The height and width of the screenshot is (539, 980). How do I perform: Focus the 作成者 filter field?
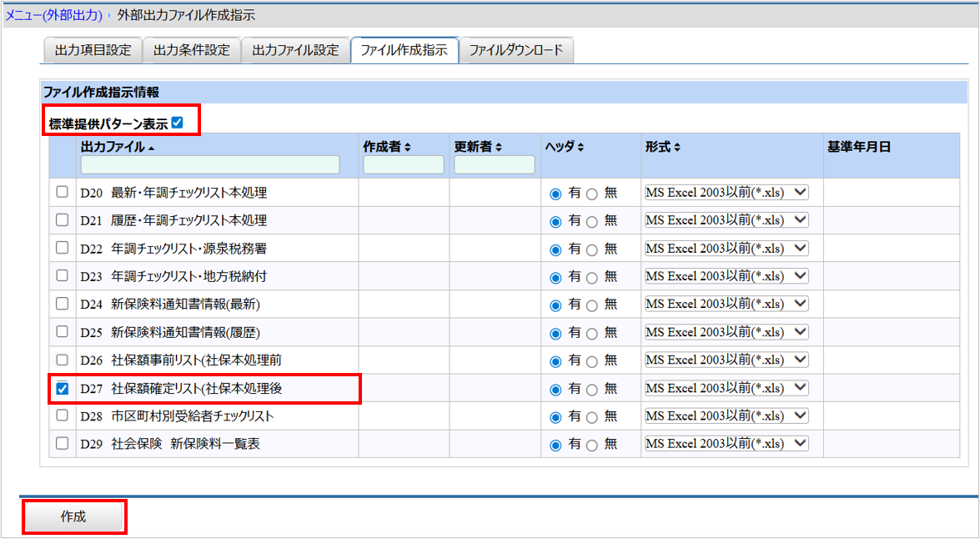tap(404, 165)
